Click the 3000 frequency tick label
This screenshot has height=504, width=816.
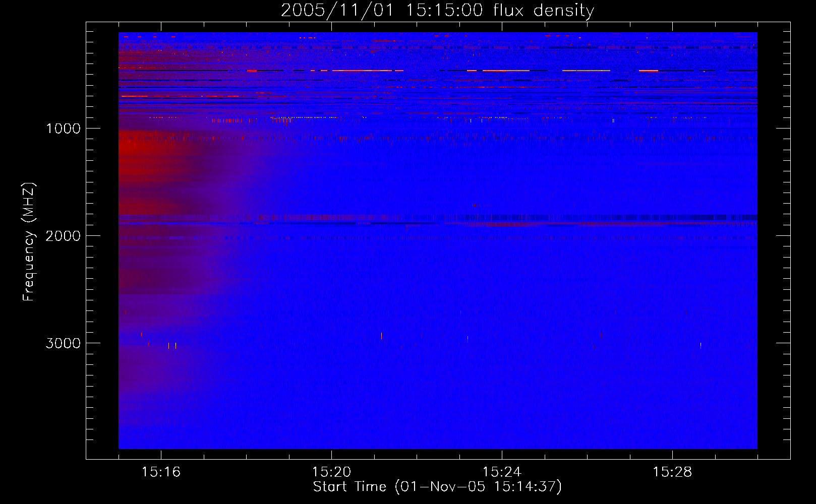click(x=63, y=343)
